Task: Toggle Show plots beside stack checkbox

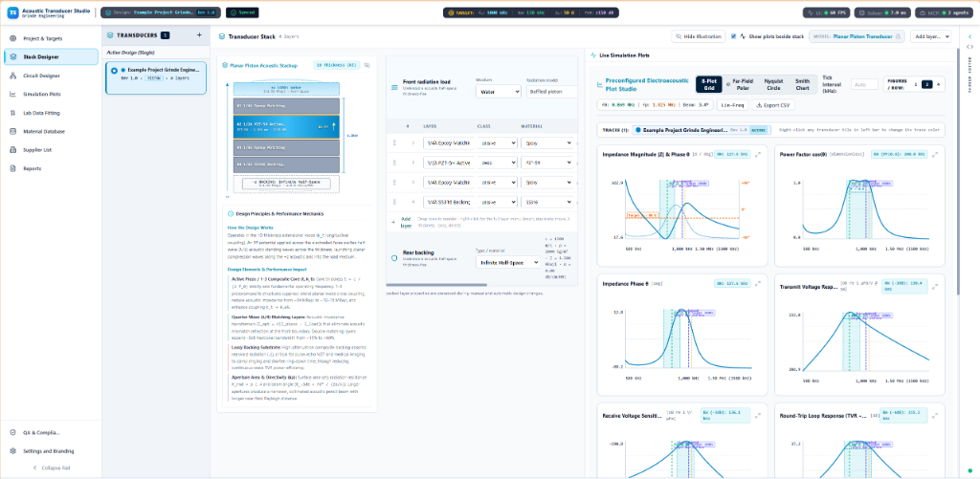Action: (734, 36)
